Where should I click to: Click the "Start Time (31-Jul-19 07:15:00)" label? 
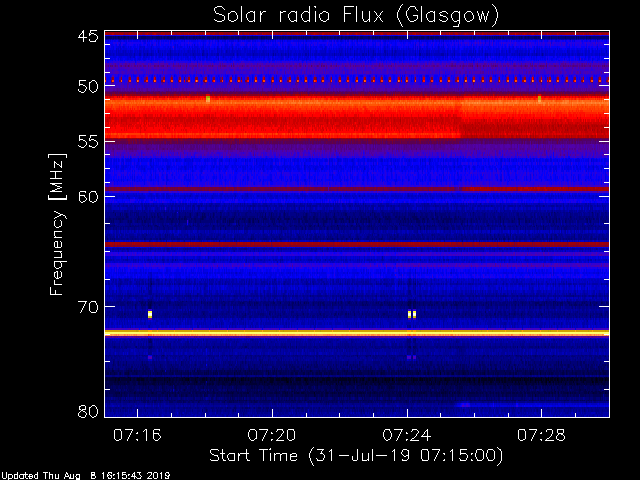356,455
